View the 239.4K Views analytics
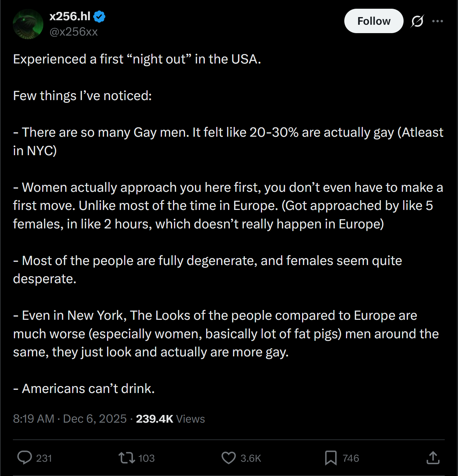 coord(170,418)
